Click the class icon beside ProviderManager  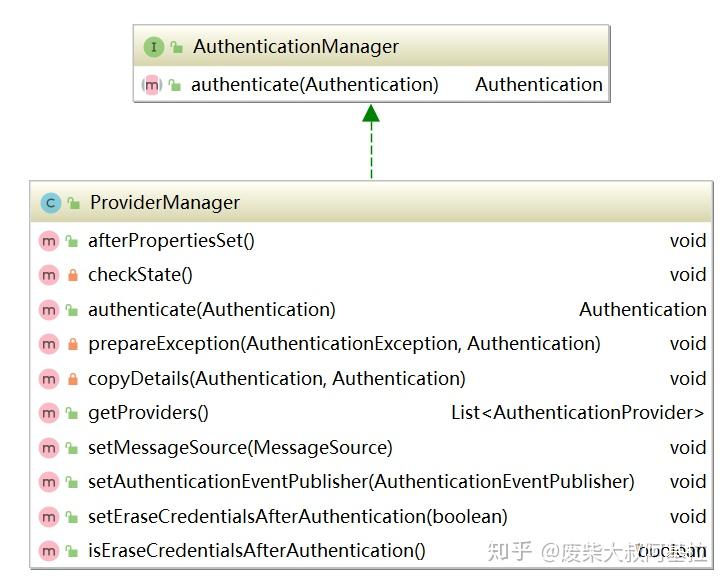tap(51, 203)
